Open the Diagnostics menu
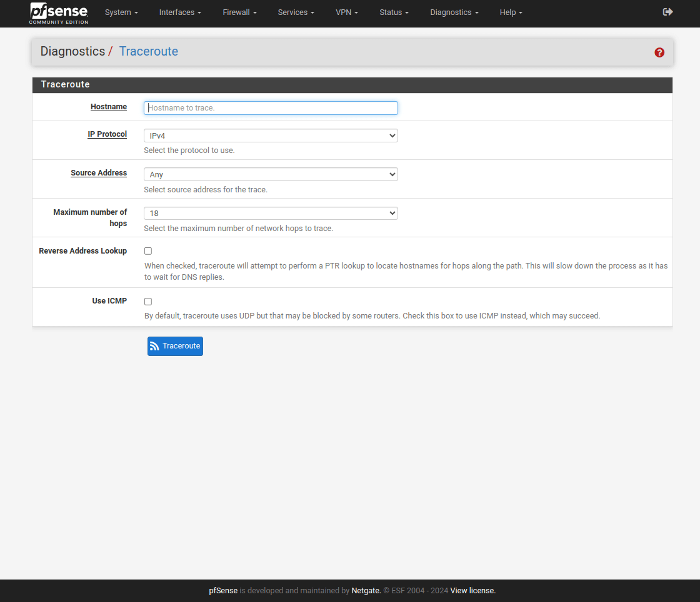The width and height of the screenshot is (700, 602). 454,12
